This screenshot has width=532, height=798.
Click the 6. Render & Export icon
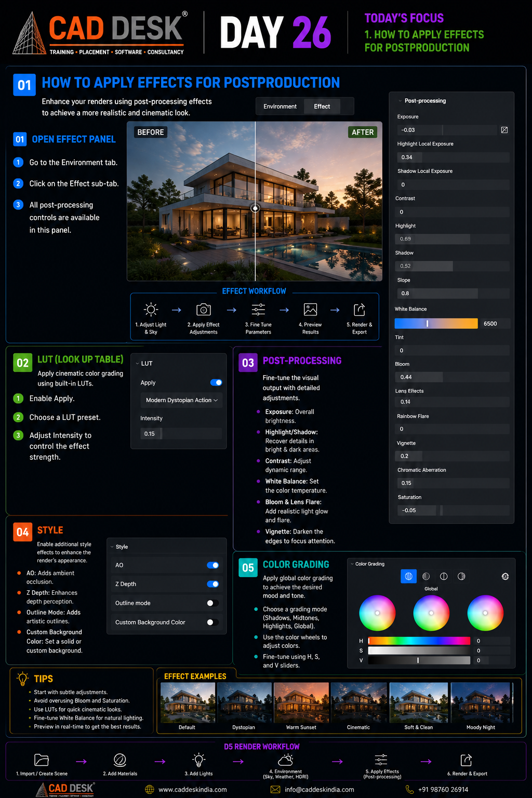[x=467, y=760]
